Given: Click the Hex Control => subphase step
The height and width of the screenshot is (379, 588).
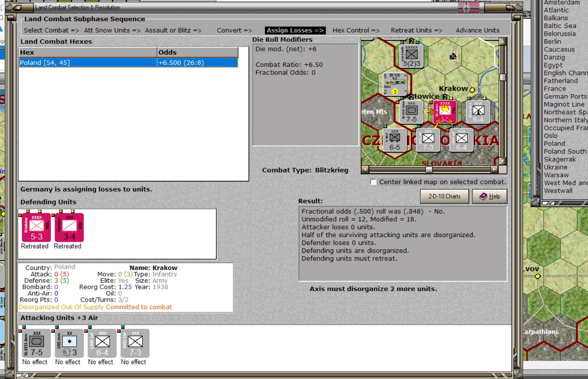Looking at the screenshot, I should [x=356, y=30].
